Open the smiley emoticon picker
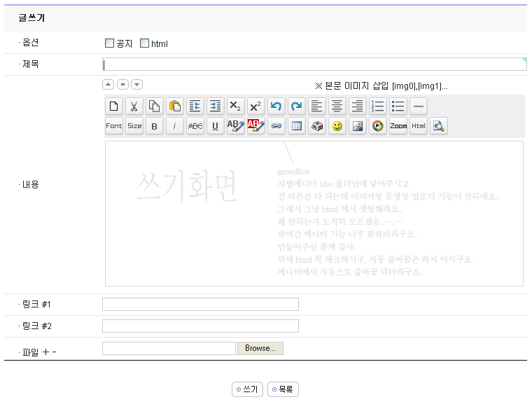The height and width of the screenshot is (402, 532). coord(337,126)
